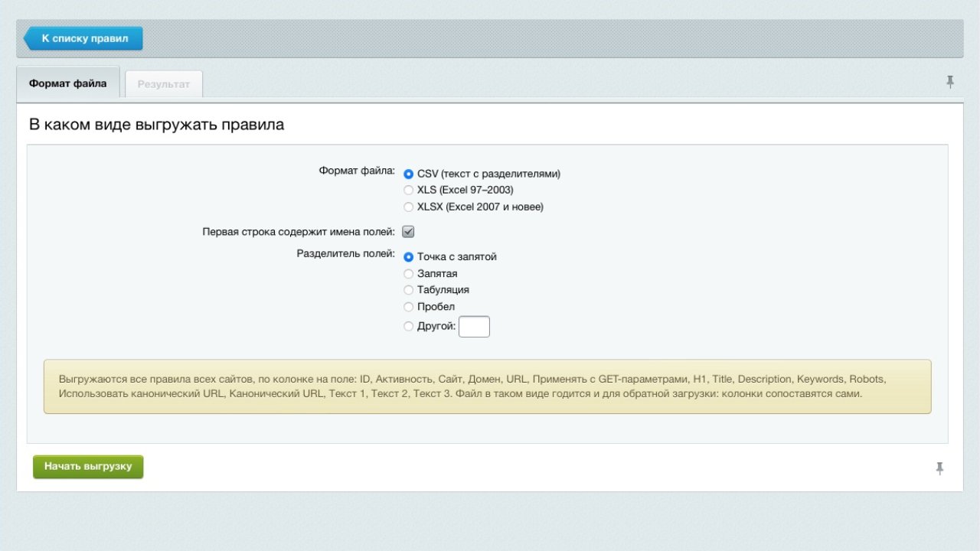Select CSV (текст с разделителями) format
The image size is (980, 551).
click(x=408, y=174)
